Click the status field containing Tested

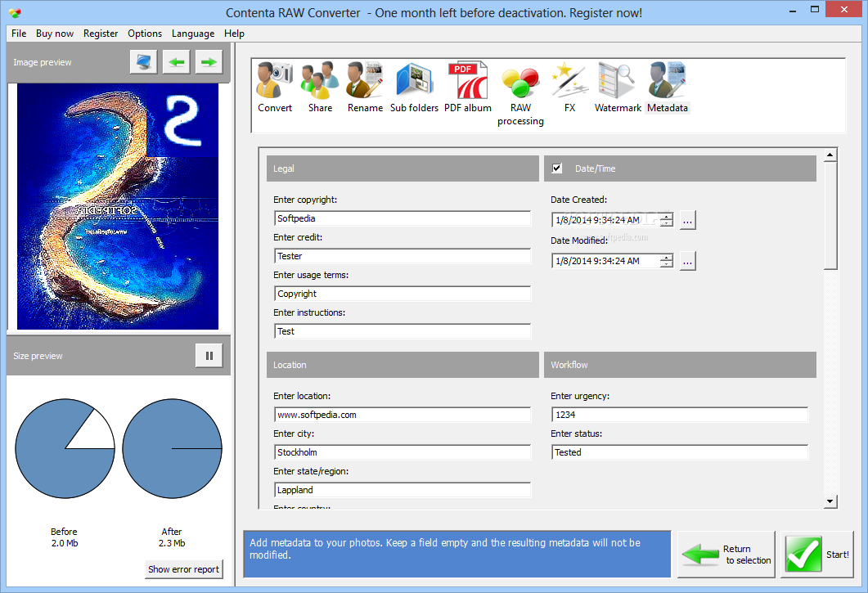[680, 452]
